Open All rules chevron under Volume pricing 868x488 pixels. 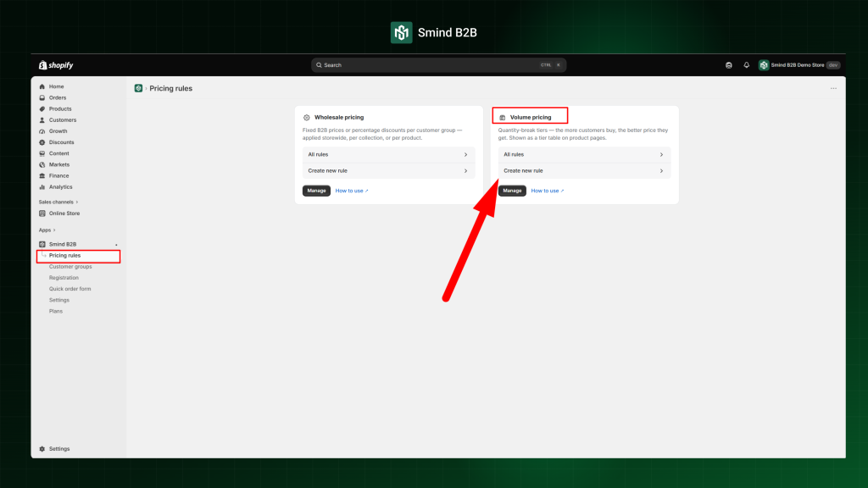coord(661,155)
